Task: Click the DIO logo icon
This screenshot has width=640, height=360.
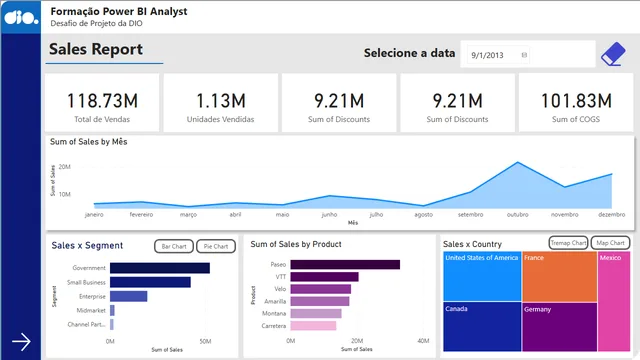Action: 21,17
